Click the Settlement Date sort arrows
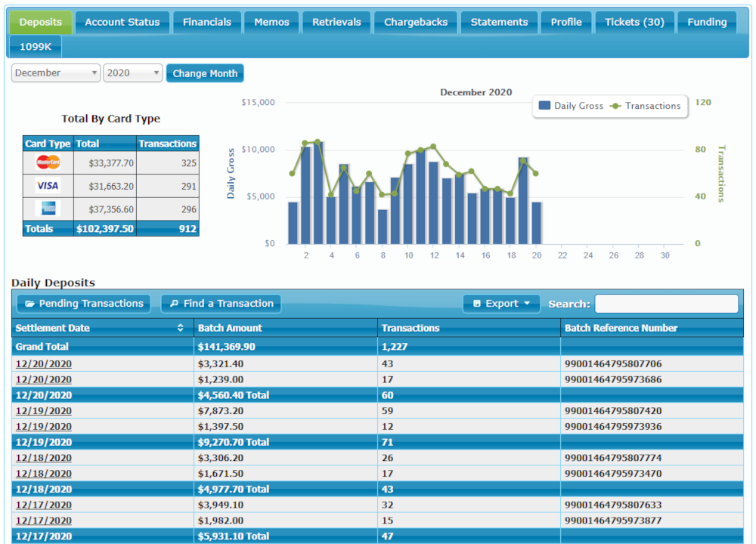 tap(180, 328)
